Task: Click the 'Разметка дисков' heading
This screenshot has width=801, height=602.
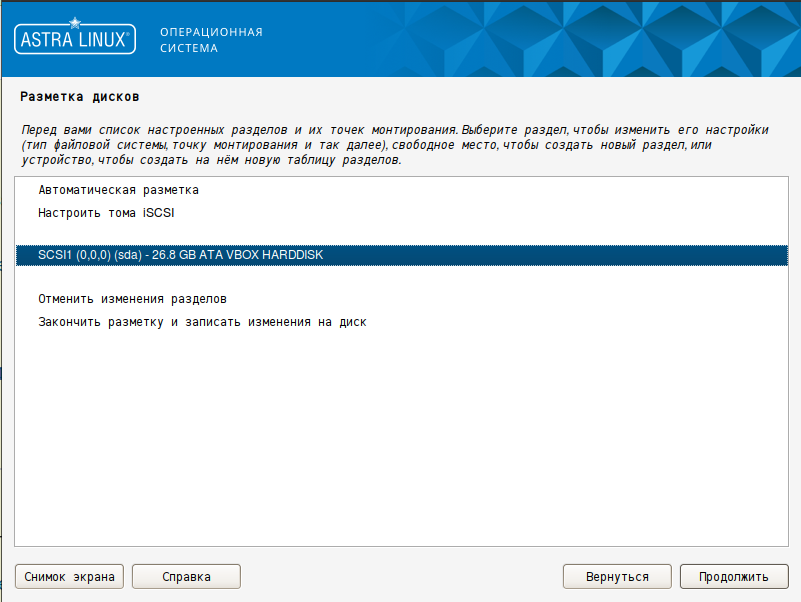Action: coord(79,97)
